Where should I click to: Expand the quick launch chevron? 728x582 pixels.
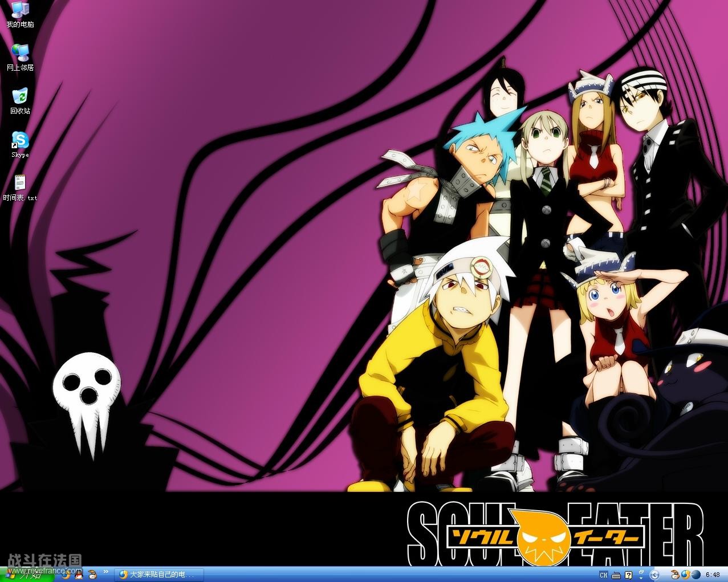(106, 572)
